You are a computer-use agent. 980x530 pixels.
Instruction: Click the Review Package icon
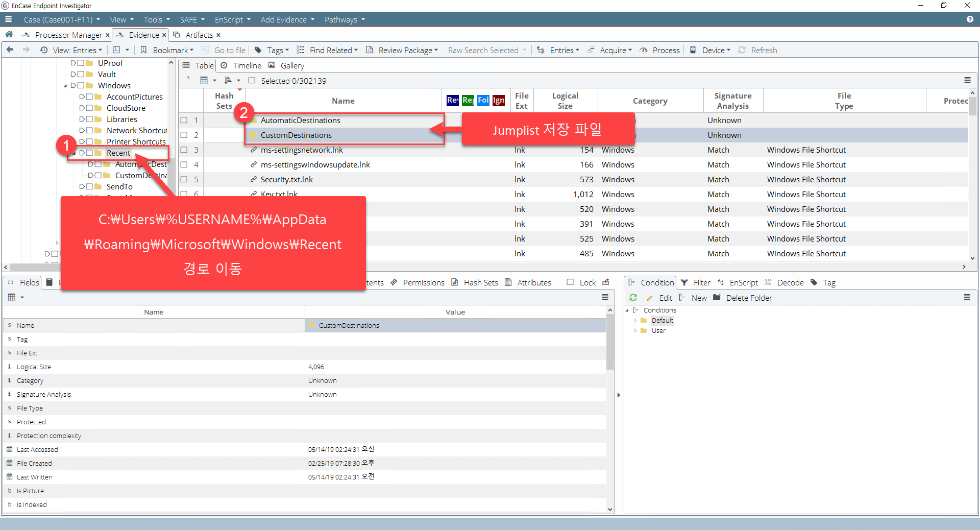[370, 50]
